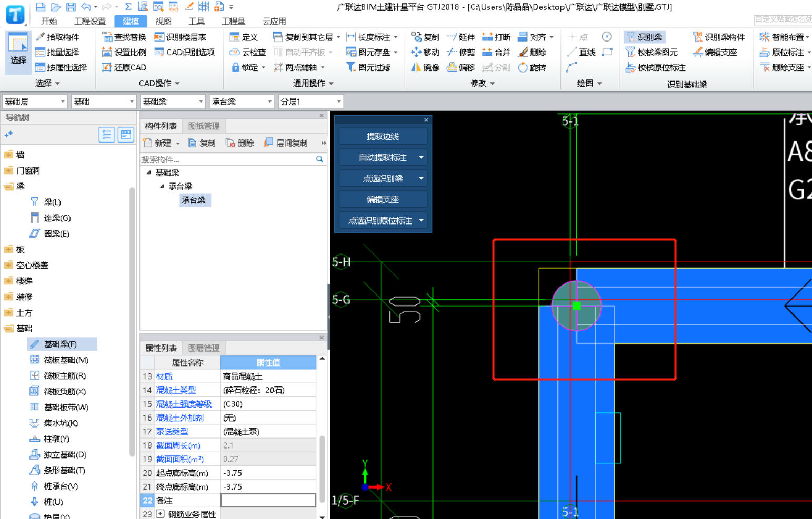Screen dimensions: 812x519
Task: Click 提取边线 button
Action: [x=383, y=136]
